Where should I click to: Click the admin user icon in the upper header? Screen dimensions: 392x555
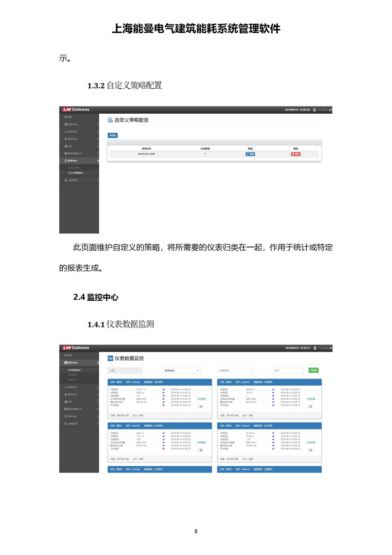314,110
